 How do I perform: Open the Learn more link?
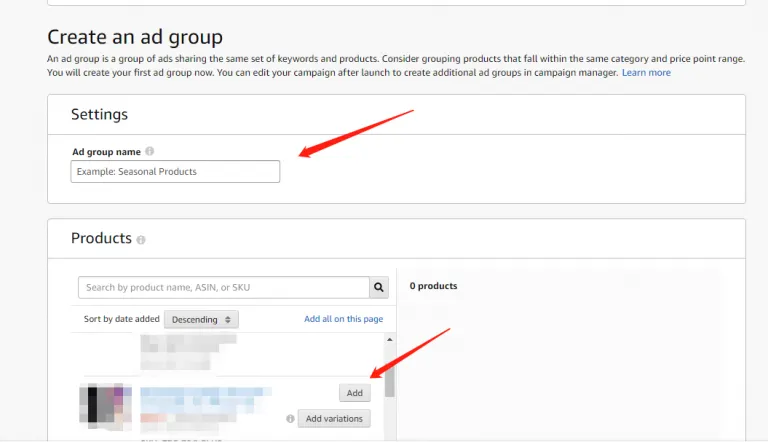click(646, 73)
